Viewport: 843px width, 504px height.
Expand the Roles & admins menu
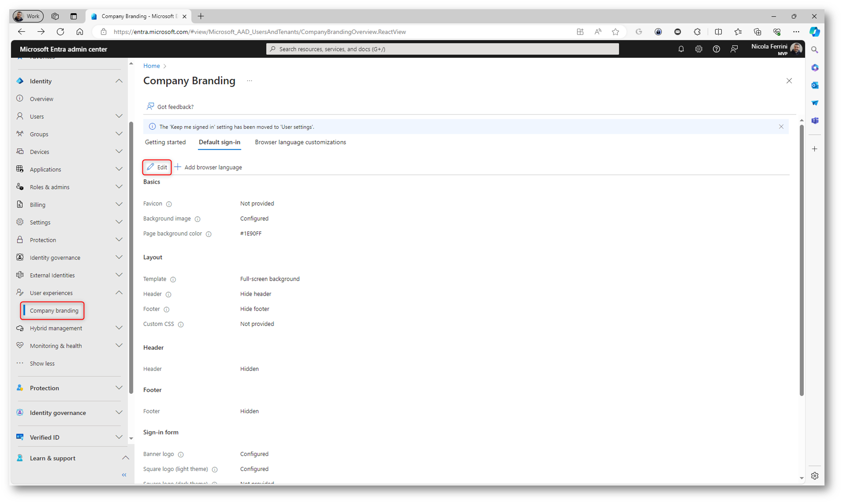click(x=119, y=187)
